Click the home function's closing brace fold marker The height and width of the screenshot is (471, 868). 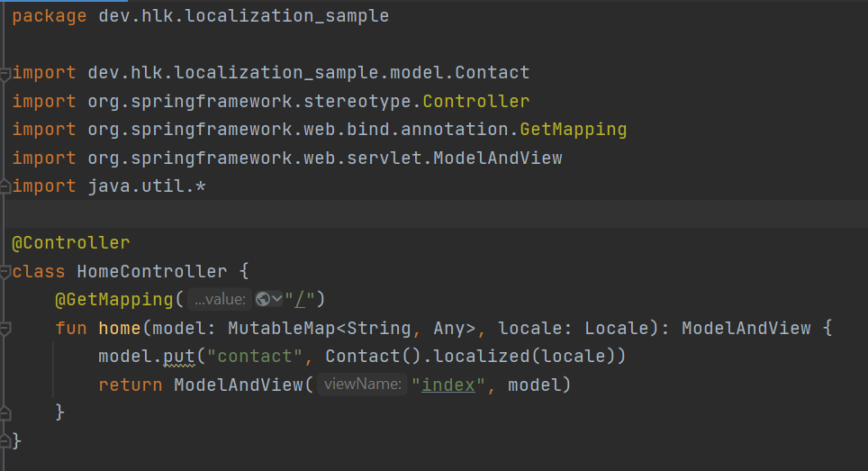(x=5, y=412)
